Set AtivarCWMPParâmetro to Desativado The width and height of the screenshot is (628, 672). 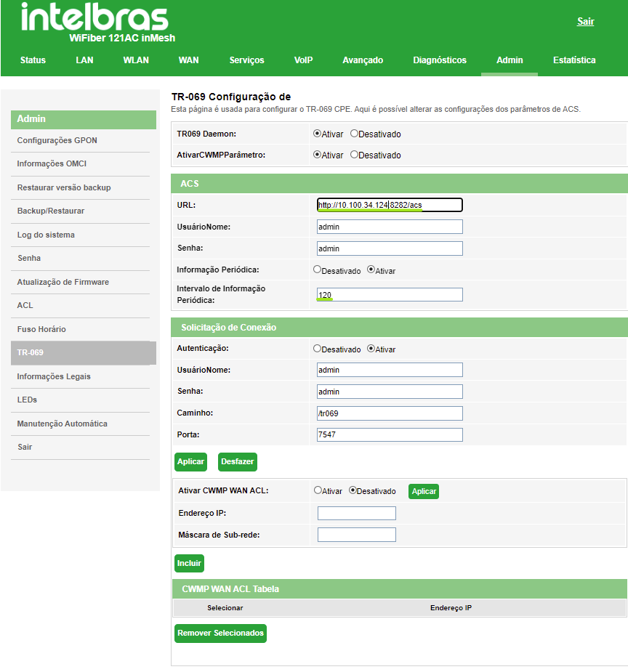354,154
